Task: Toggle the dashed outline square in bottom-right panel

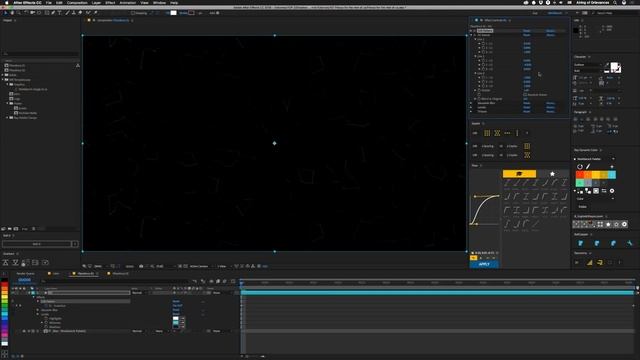Action: (610, 262)
